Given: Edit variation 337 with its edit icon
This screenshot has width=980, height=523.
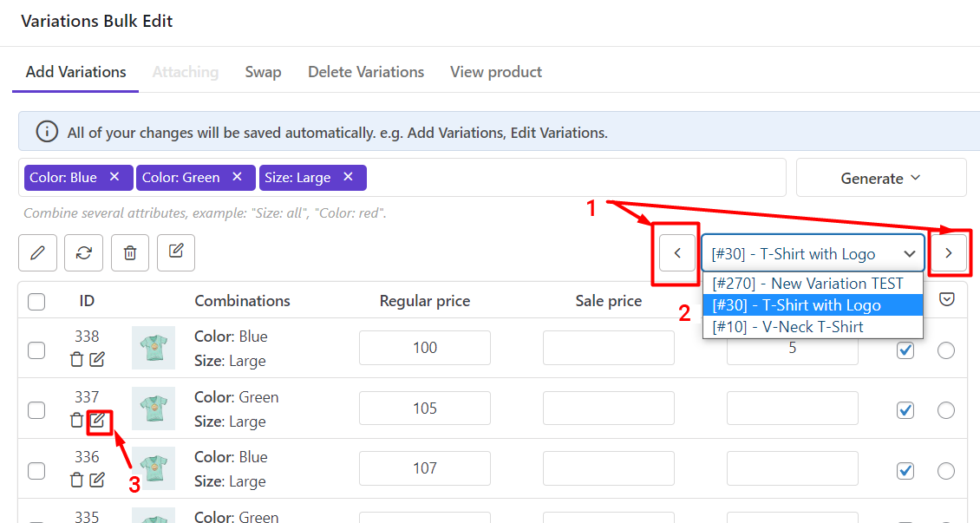Looking at the screenshot, I should (x=97, y=420).
